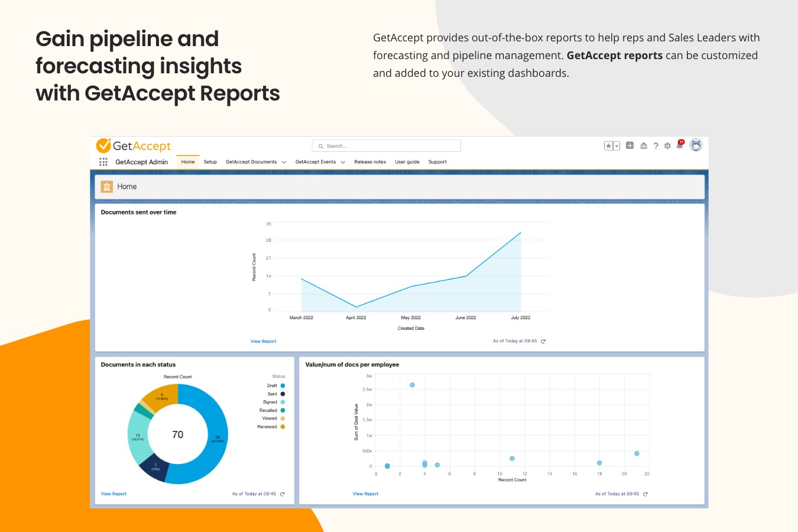Open the Salesforce App Launcher grid

point(103,161)
